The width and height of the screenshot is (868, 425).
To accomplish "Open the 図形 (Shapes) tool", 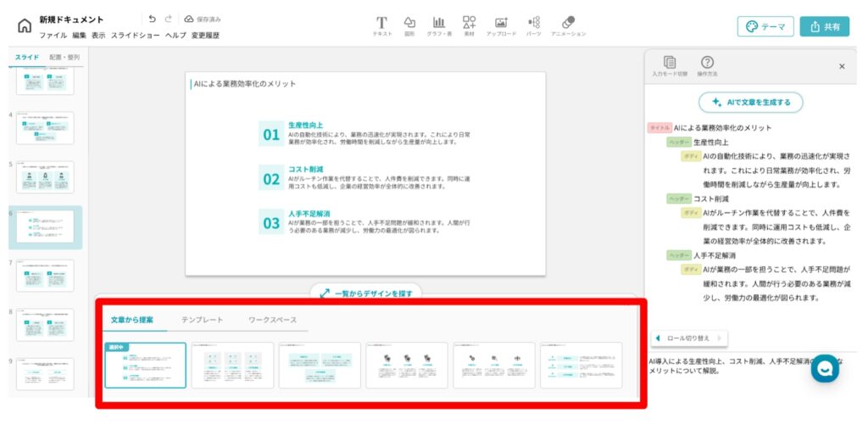I will [x=409, y=22].
